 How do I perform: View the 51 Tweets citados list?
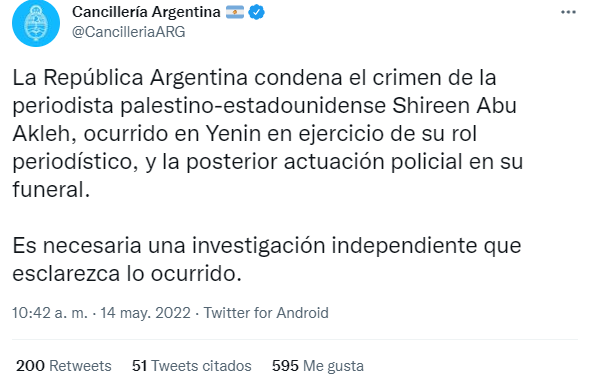click(x=192, y=366)
